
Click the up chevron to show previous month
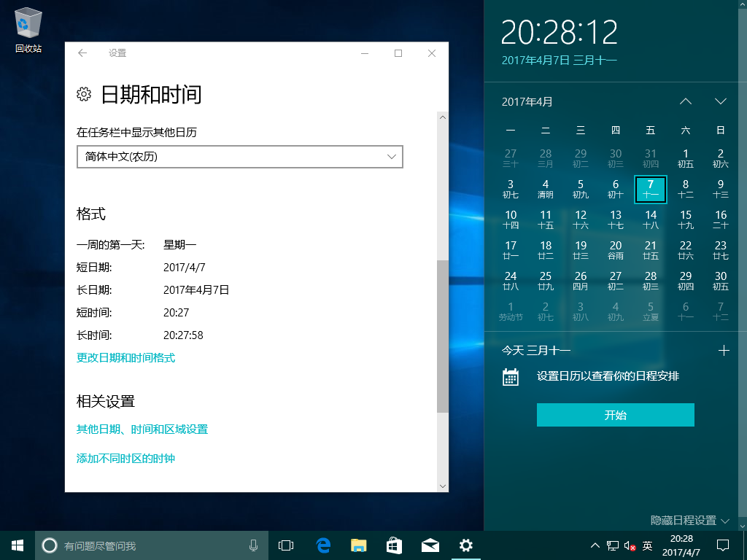pos(685,101)
